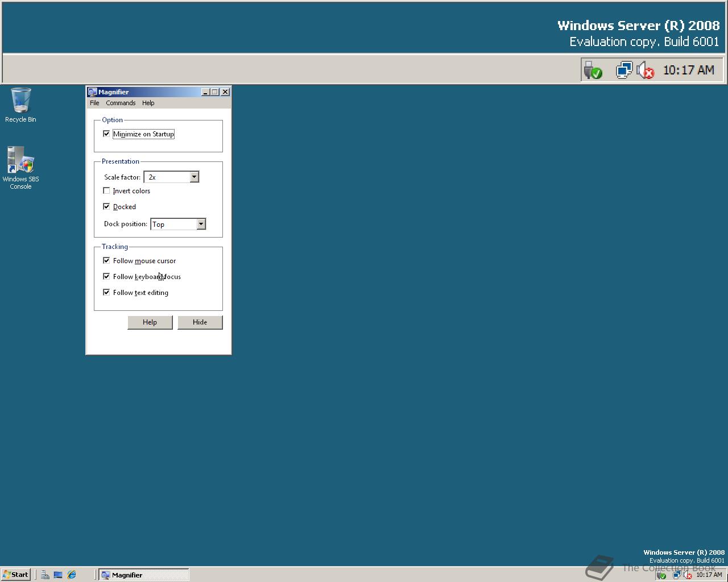Expand the Scale factor dropdown
This screenshot has width=728, height=582.
click(x=194, y=177)
